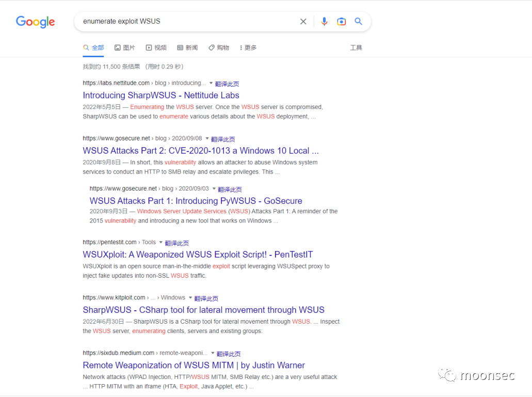
Task: Expand the dropdown arrow beside the kitploit.com URL
Action: 190,297
